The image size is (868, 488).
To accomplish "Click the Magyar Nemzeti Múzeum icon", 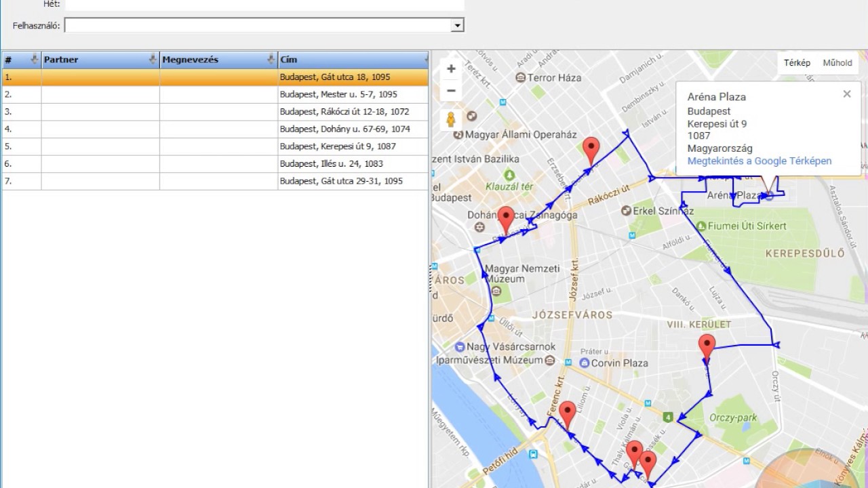I will [497, 291].
